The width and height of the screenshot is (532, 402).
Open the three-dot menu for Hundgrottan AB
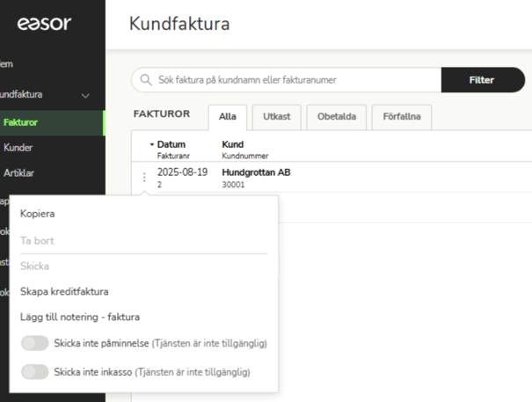click(x=144, y=177)
